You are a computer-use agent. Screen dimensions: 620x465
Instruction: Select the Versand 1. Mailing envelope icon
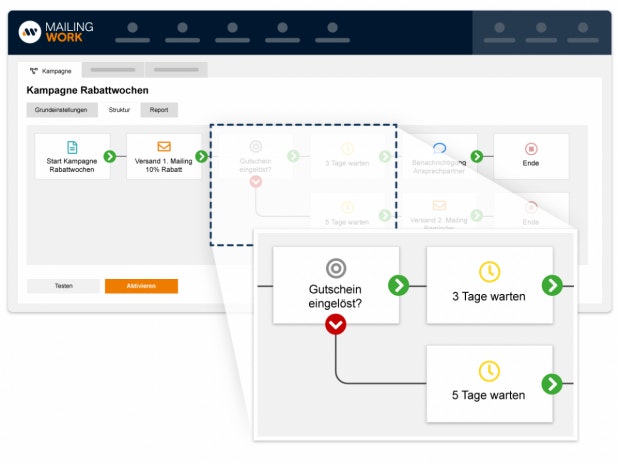[164, 147]
